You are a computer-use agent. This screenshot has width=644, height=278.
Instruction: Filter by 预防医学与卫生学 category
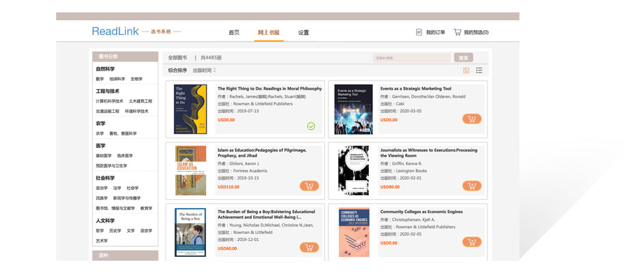coord(112,166)
